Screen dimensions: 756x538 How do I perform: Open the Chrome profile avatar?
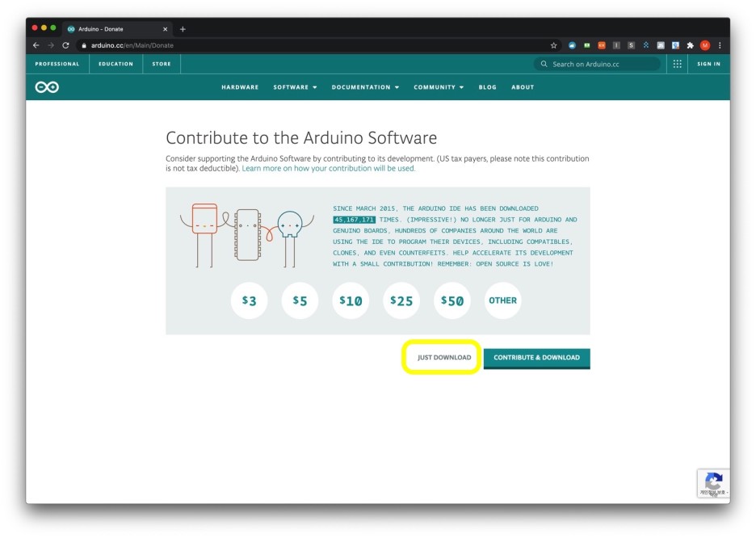click(x=705, y=45)
